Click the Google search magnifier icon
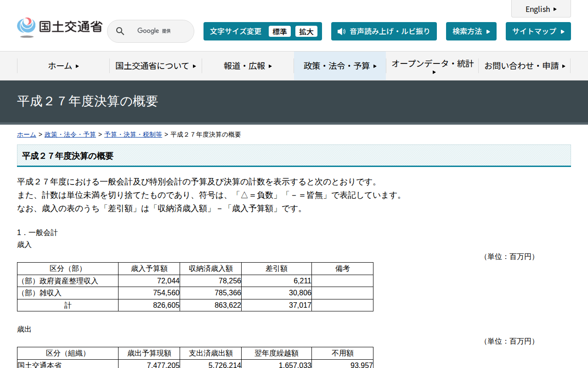The image size is (588, 368). [120, 31]
